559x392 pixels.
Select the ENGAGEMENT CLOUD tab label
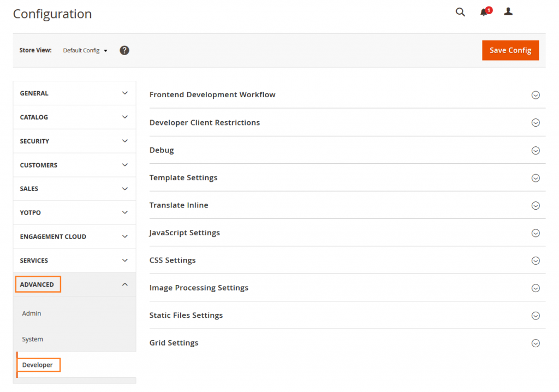[x=53, y=236]
